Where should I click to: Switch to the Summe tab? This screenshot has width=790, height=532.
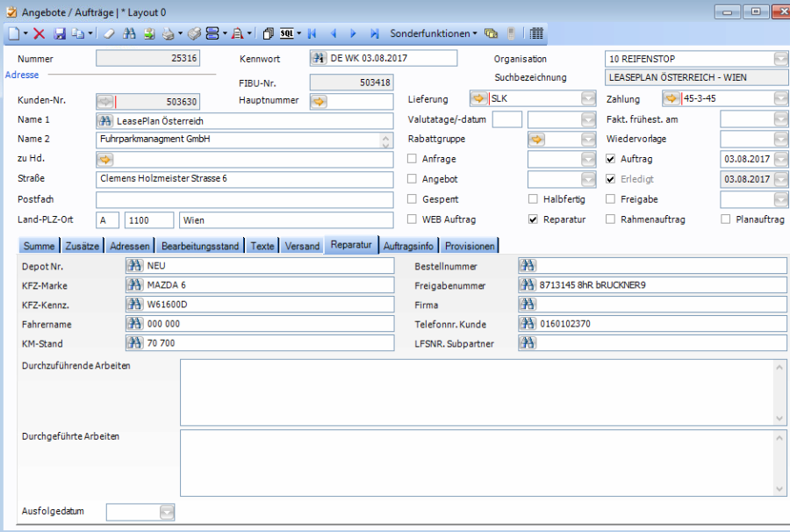click(x=39, y=246)
